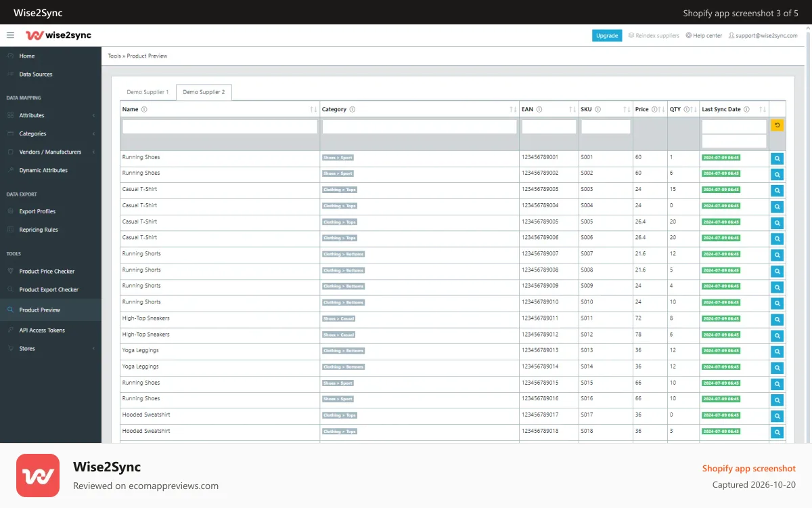Click the EAN column info icon

539,109
